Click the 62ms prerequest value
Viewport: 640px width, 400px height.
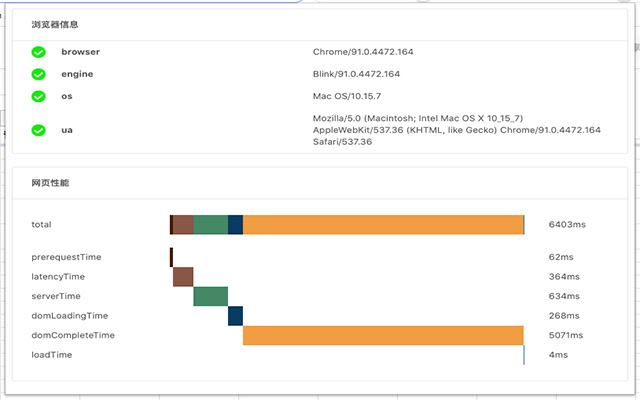pyautogui.click(x=561, y=257)
